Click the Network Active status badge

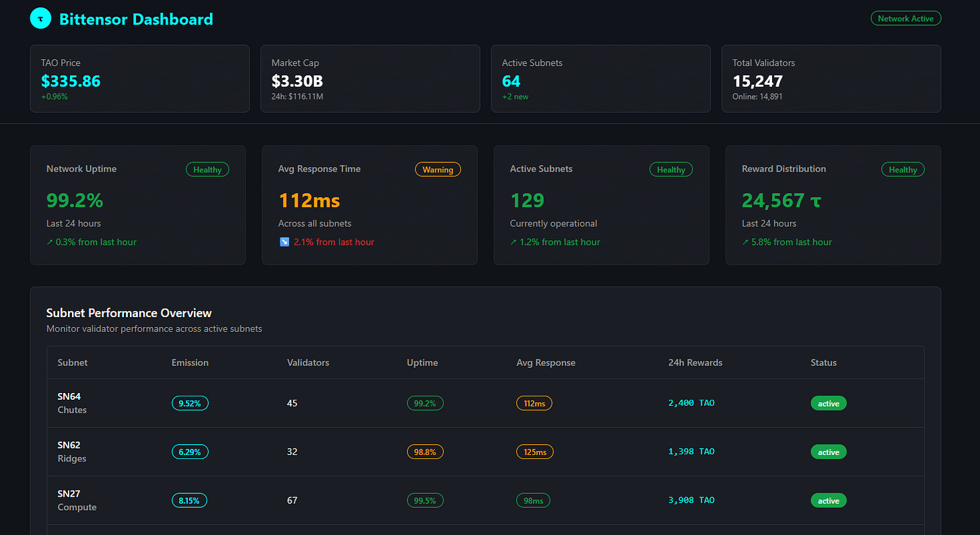[906, 19]
